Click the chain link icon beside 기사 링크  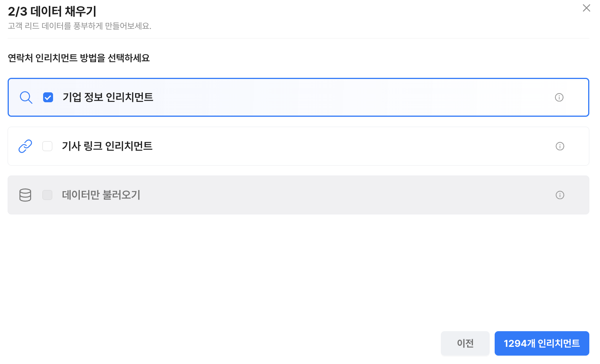[x=25, y=146]
